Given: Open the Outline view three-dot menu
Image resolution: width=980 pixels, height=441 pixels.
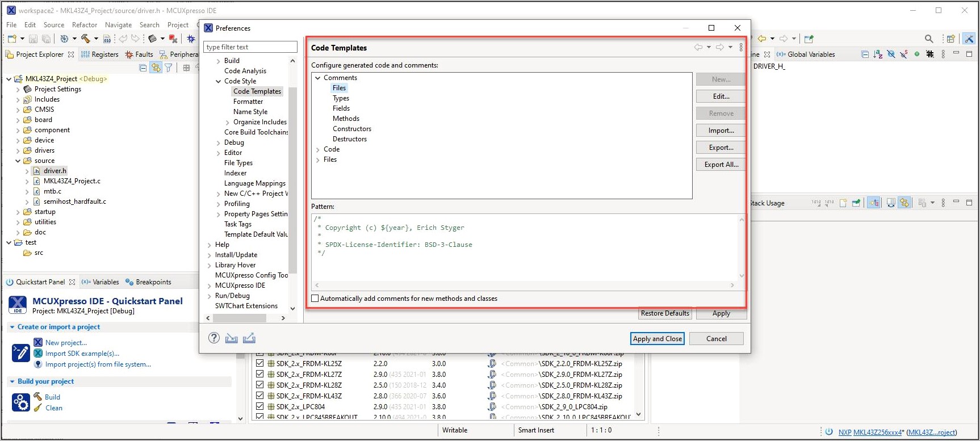Looking at the screenshot, I should (943, 54).
